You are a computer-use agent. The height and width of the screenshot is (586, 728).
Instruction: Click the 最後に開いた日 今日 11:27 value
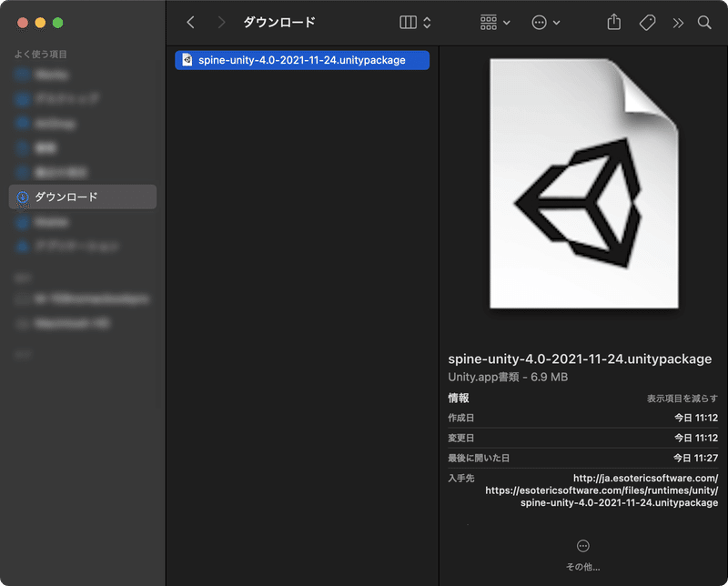tap(695, 459)
